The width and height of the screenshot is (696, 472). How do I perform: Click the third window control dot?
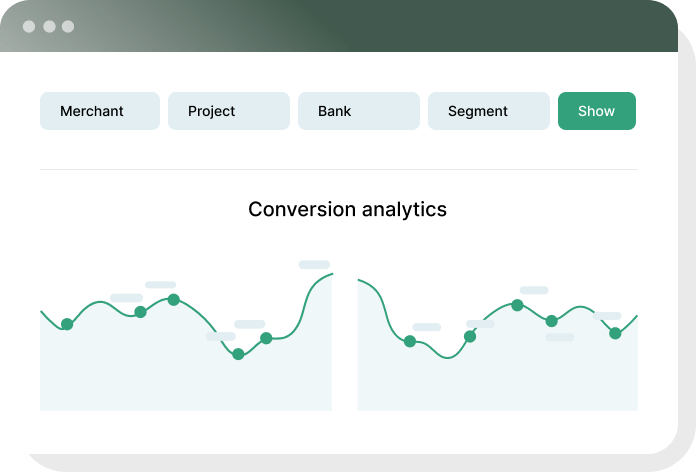(x=68, y=26)
